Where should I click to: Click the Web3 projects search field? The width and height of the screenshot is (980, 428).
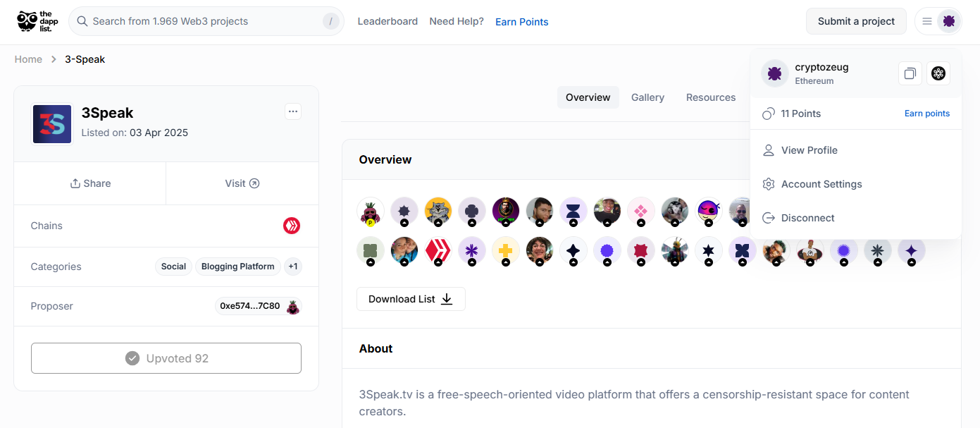(206, 21)
